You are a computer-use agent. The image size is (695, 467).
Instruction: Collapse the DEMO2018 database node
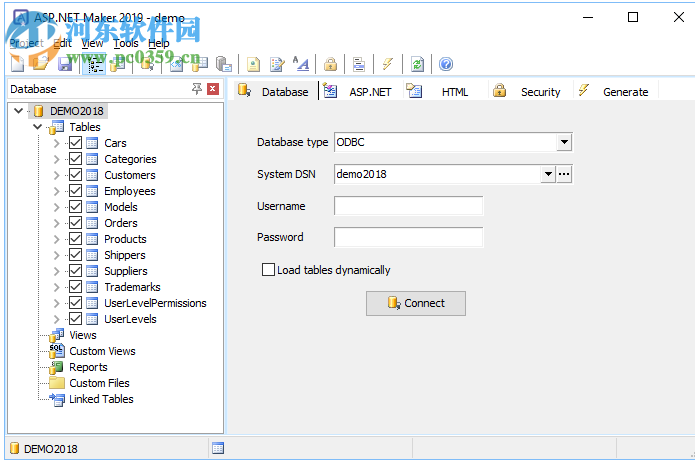(x=19, y=110)
